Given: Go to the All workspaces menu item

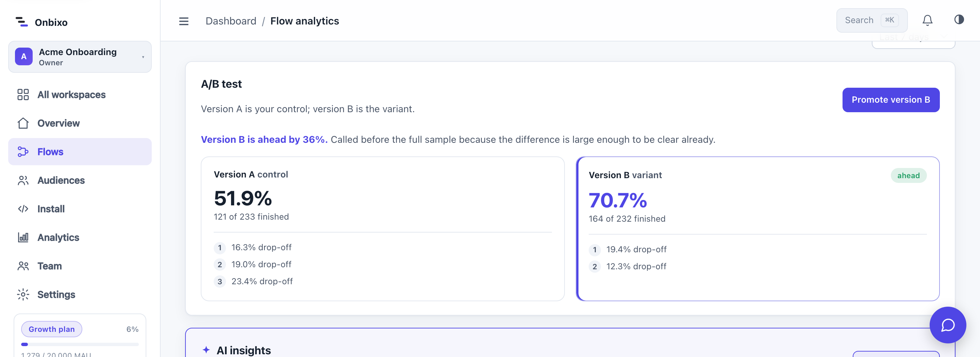Looking at the screenshot, I should [x=80, y=95].
